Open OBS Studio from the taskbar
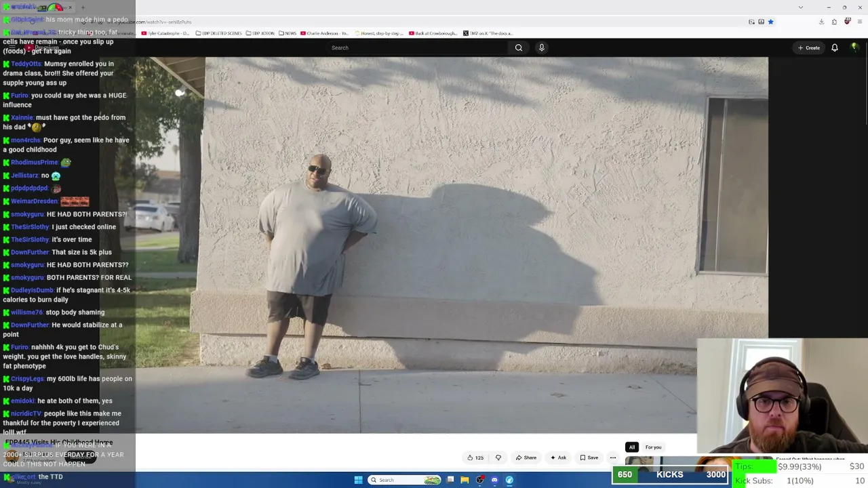The image size is (868, 488). (x=479, y=480)
